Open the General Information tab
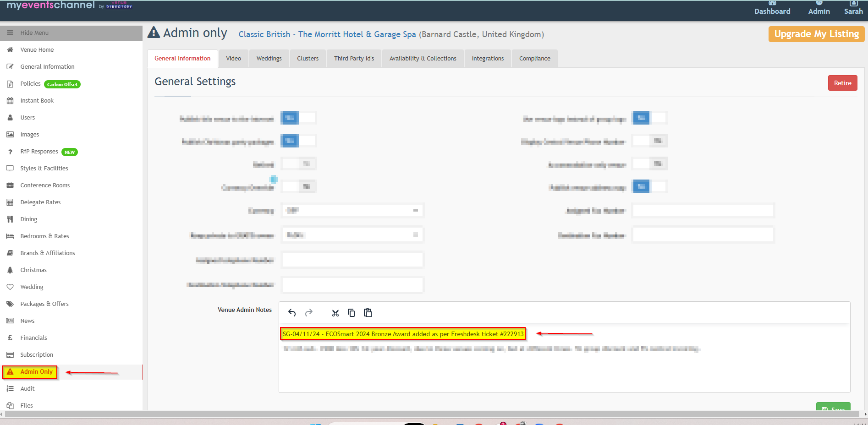868x425 pixels. 182,59
